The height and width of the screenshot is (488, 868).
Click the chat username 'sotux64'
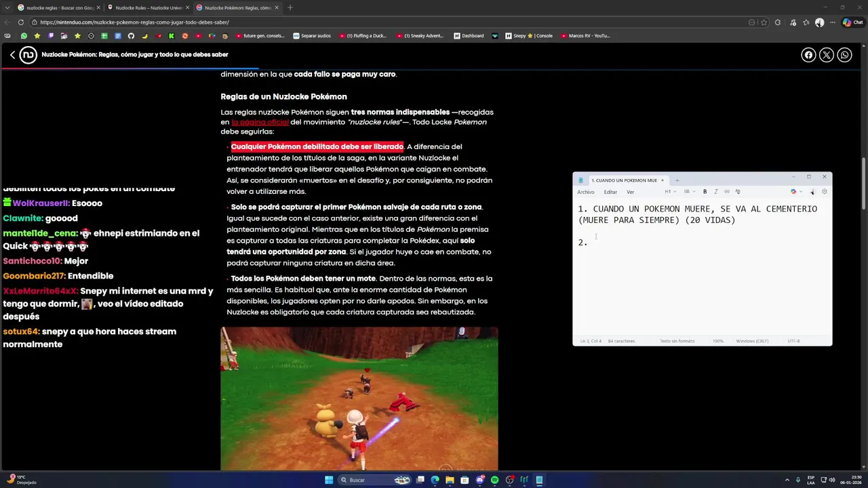pyautogui.click(x=20, y=331)
